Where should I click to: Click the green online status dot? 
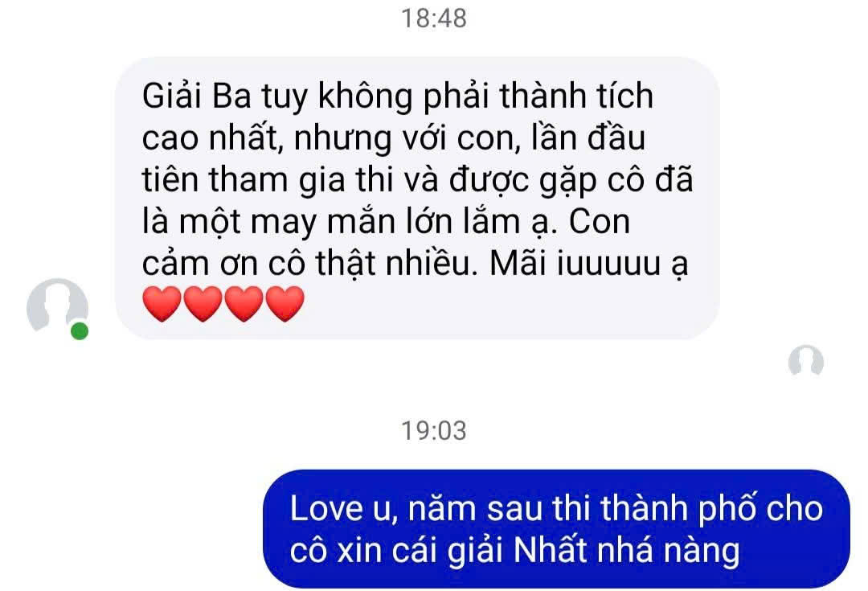(80, 331)
